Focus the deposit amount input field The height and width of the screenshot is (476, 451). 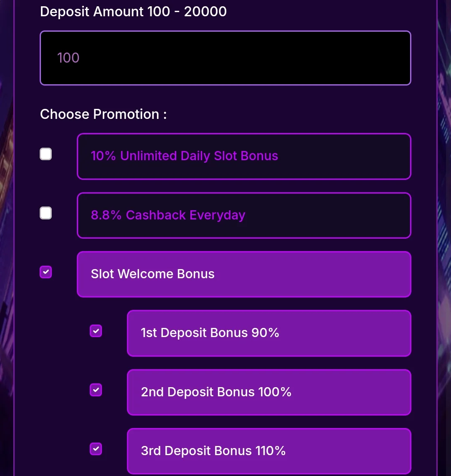225,58
